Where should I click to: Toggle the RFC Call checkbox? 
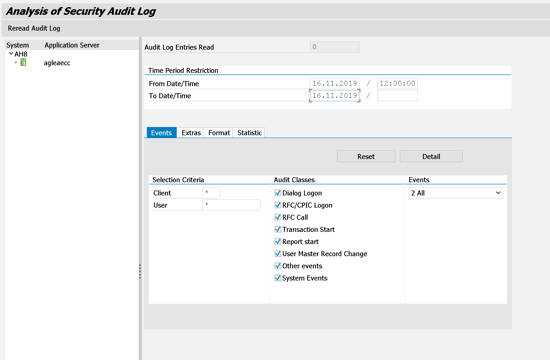coord(277,217)
